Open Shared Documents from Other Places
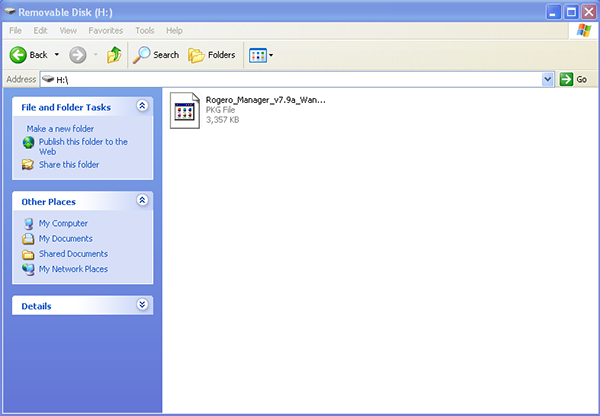This screenshot has width=600, height=416. 73,254
